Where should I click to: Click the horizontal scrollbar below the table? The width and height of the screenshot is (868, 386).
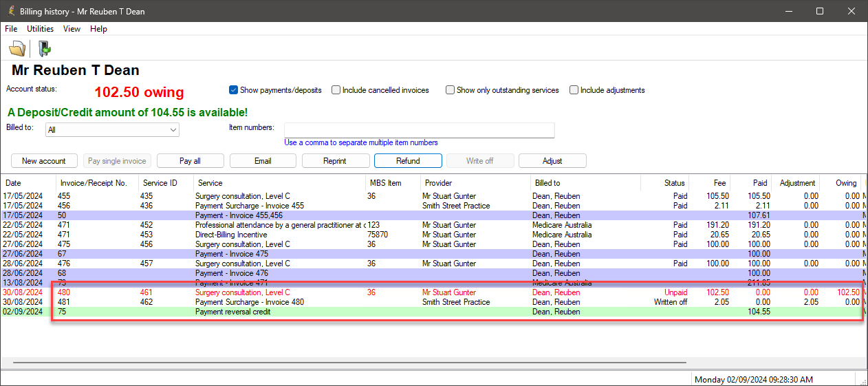coord(349,362)
